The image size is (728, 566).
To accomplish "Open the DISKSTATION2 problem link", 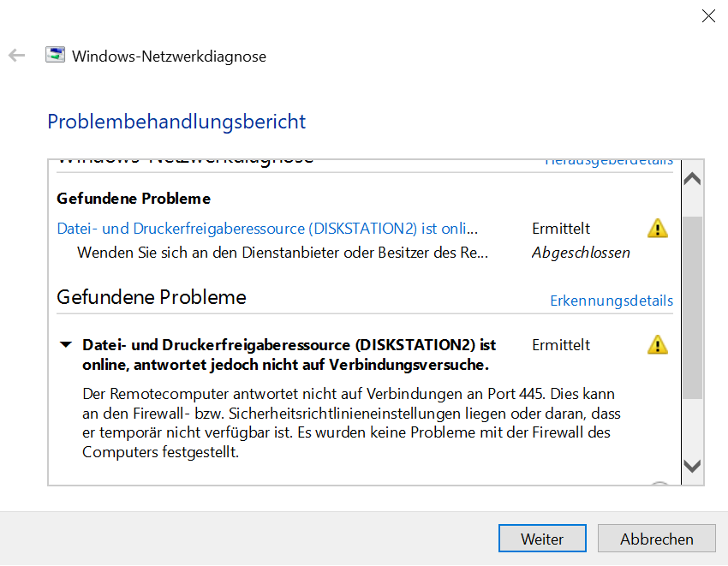I will [x=267, y=229].
